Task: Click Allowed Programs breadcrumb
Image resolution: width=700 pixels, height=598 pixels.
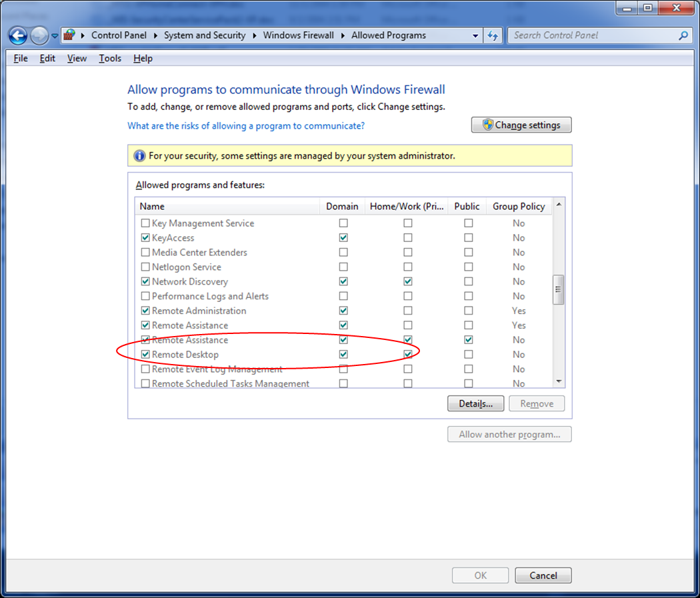Action: 389,35
